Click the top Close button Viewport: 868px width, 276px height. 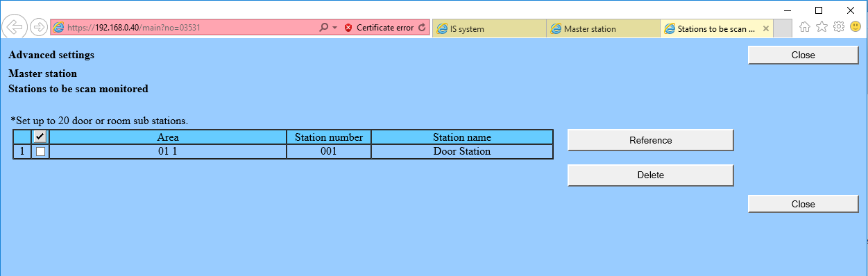803,55
